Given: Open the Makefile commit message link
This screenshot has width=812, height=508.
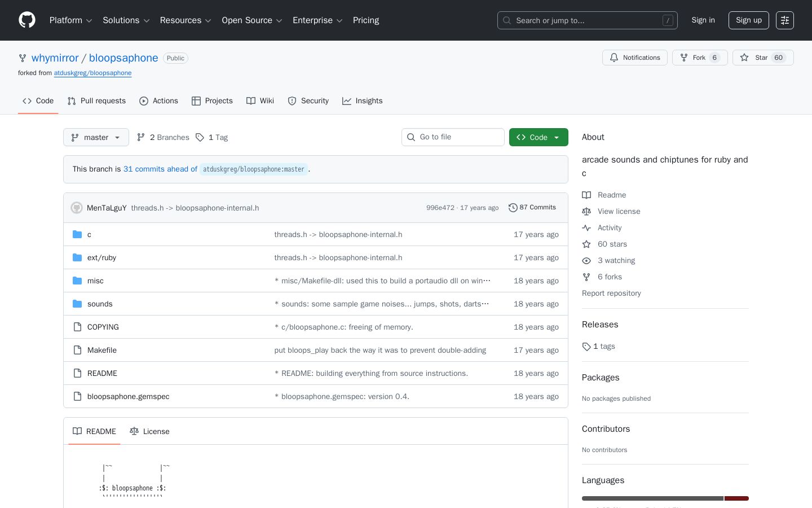Looking at the screenshot, I should 380,350.
